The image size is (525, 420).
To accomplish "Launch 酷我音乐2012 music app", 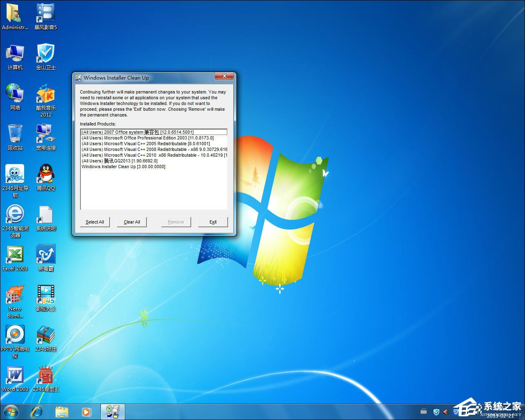I will pyautogui.click(x=45, y=94).
